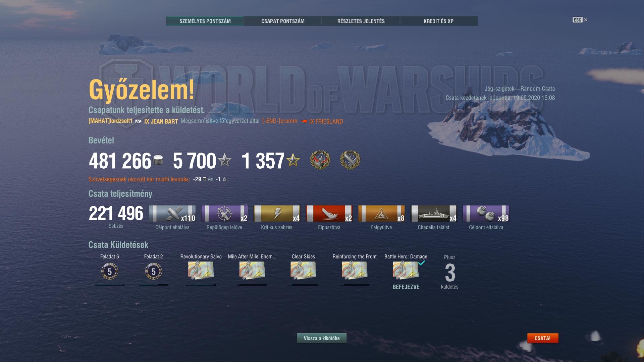Image resolution: width=644 pixels, height=362 pixels.
Task: Switch to the Csapat Pontszám tab
Action: [283, 21]
